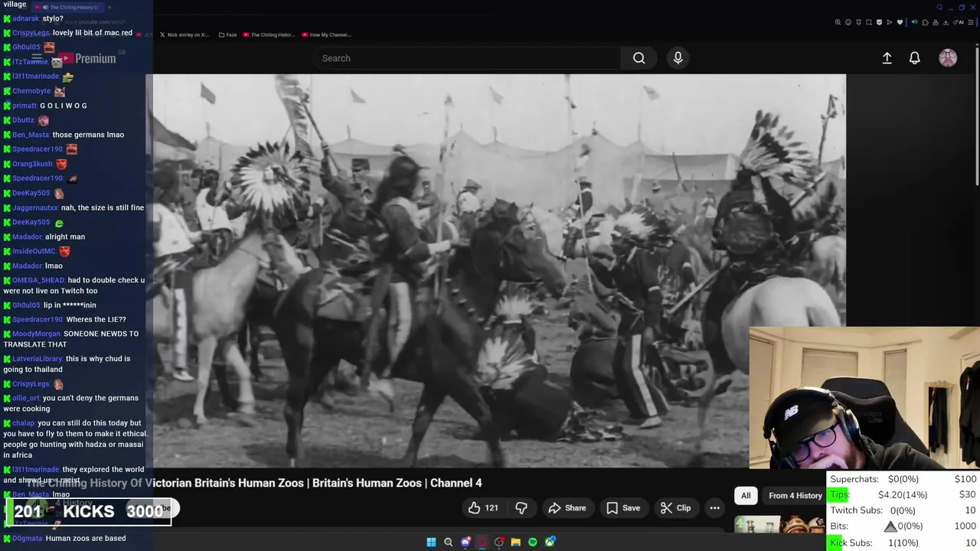
Task: Open File Explorer from the taskbar
Action: pos(516,542)
